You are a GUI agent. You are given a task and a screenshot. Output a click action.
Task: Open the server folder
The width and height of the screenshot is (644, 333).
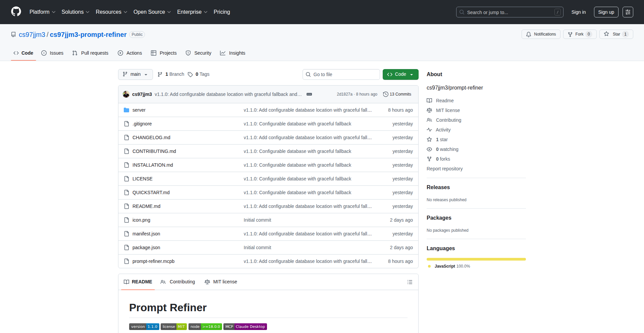[x=139, y=110]
